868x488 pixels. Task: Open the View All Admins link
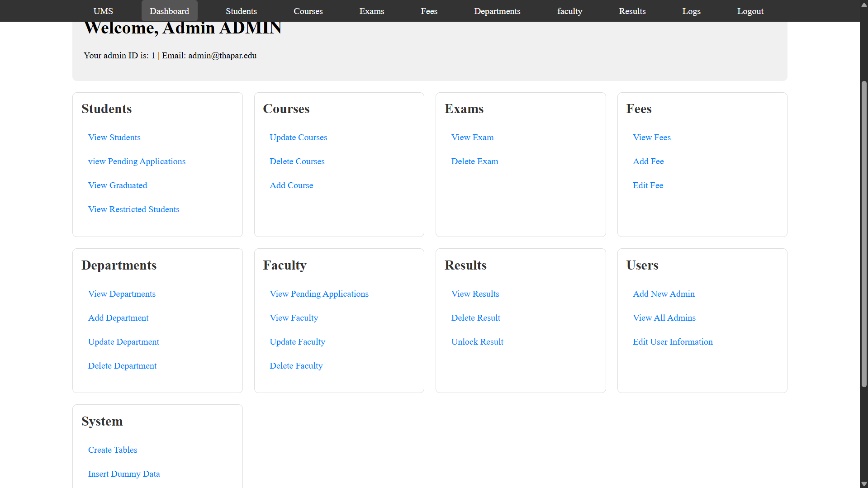click(664, 317)
